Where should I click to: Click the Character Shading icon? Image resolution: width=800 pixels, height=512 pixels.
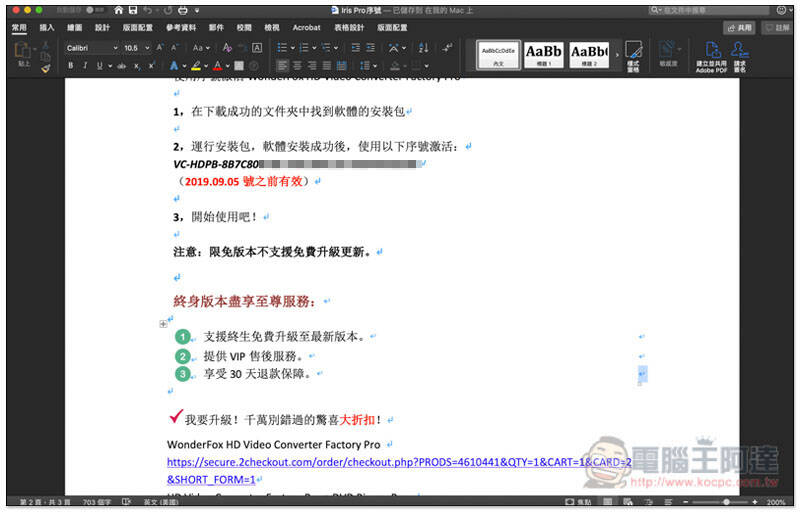coord(239,65)
